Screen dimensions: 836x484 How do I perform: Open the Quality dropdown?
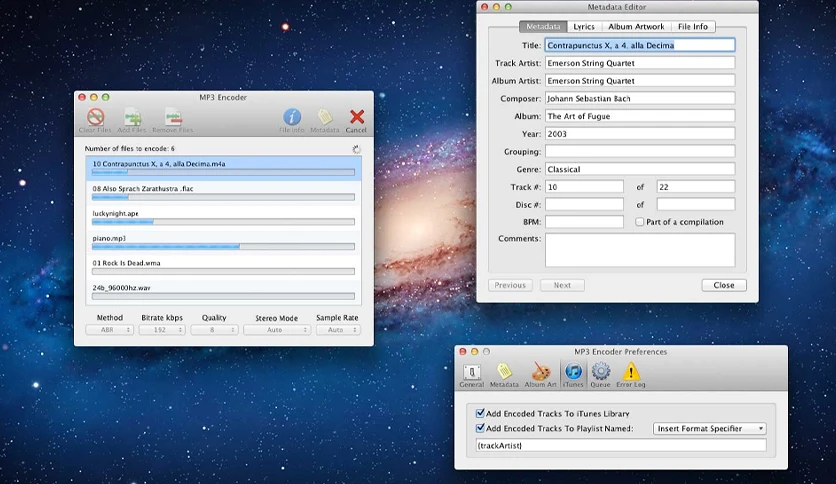(x=214, y=330)
